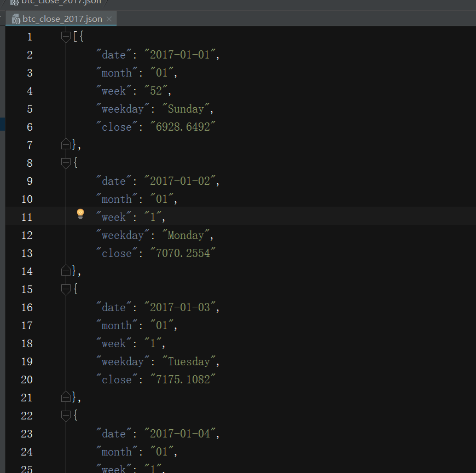476x473 pixels.
Task: Click the "weekday" key on line 5
Action: (123, 109)
